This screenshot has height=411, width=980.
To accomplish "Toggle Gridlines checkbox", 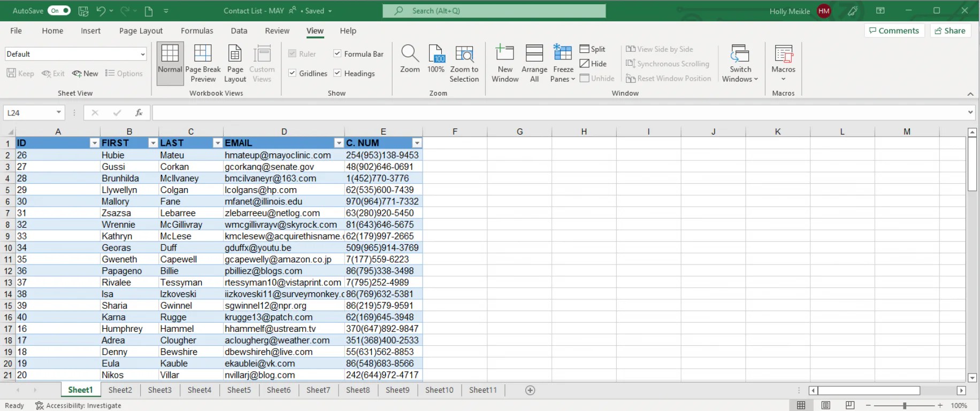I will (x=292, y=73).
